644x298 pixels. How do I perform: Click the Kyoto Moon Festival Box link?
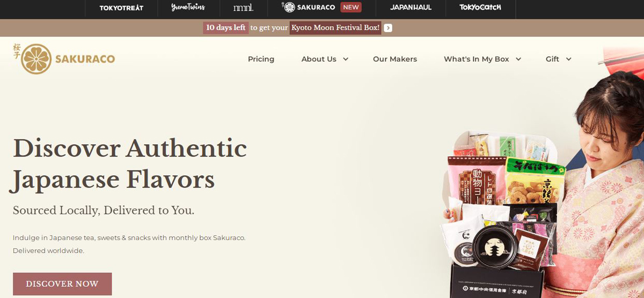coord(335,28)
